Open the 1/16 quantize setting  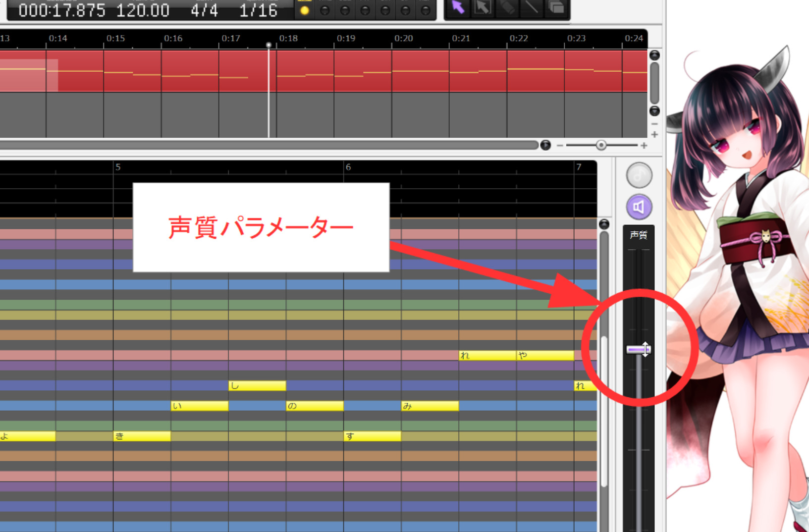(258, 10)
